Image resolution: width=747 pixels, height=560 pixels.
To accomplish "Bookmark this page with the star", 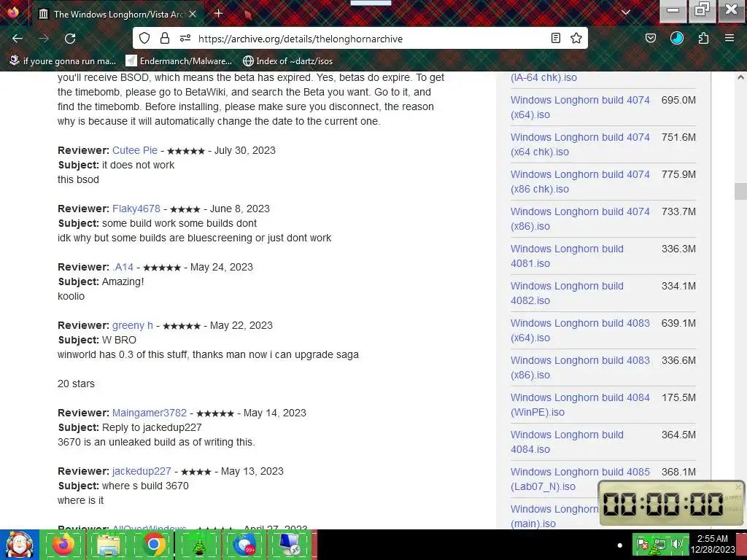I will [576, 38].
